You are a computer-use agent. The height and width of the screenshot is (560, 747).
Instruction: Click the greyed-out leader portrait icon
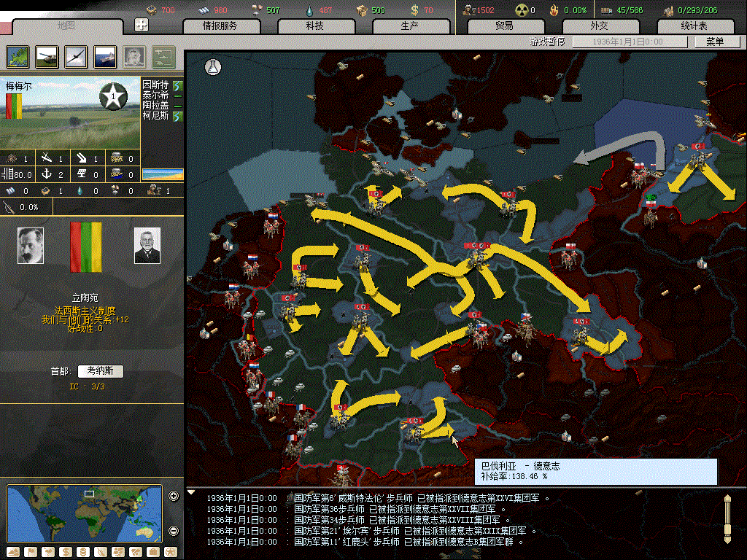(x=134, y=57)
